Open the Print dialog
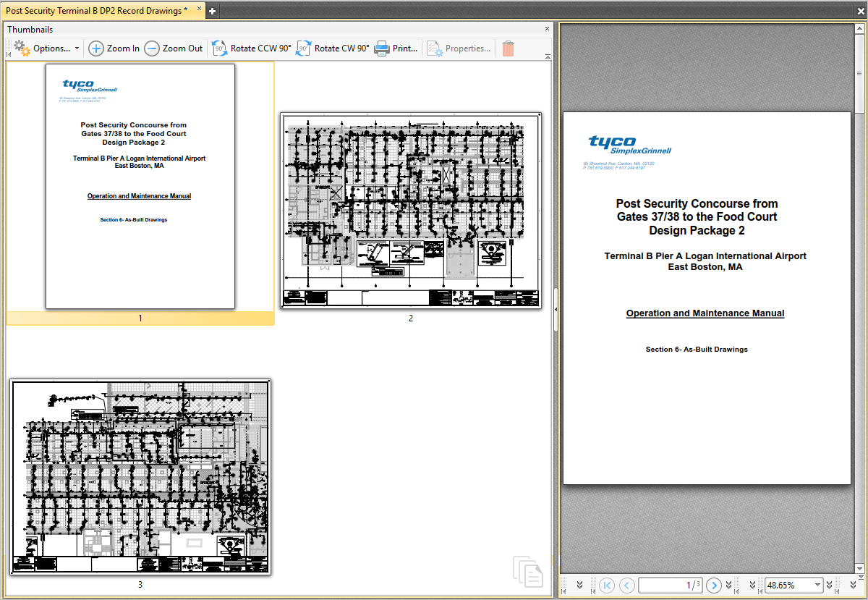The width and height of the screenshot is (868, 600). (382, 48)
